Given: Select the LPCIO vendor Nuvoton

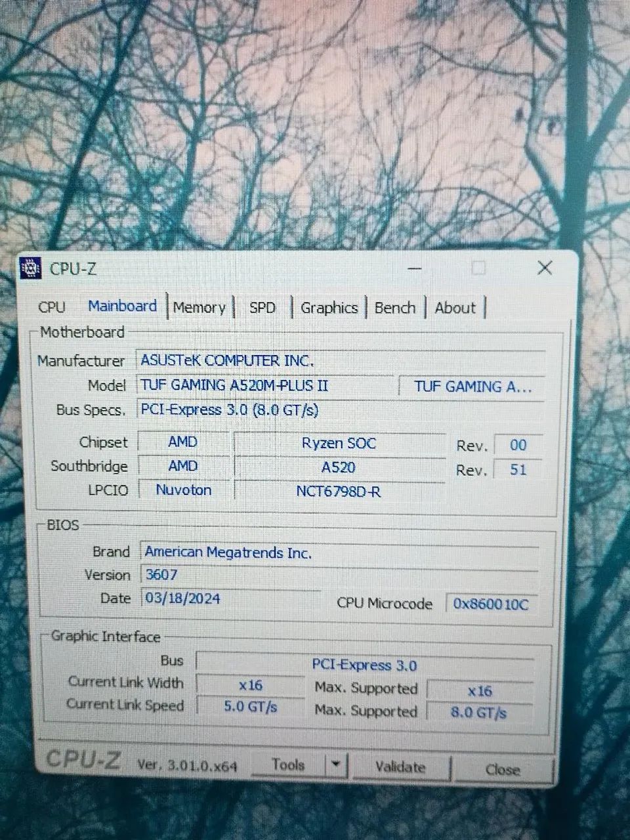Looking at the screenshot, I should coord(184,490).
